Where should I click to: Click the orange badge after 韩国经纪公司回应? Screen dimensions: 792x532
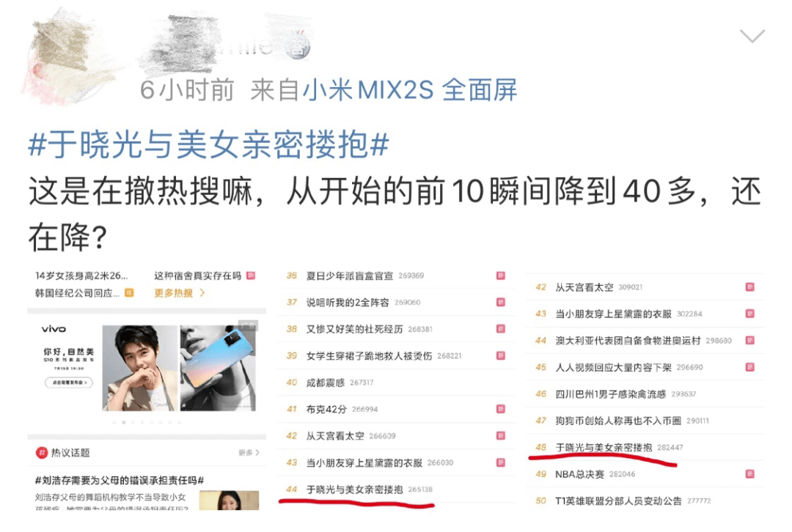pos(129,293)
